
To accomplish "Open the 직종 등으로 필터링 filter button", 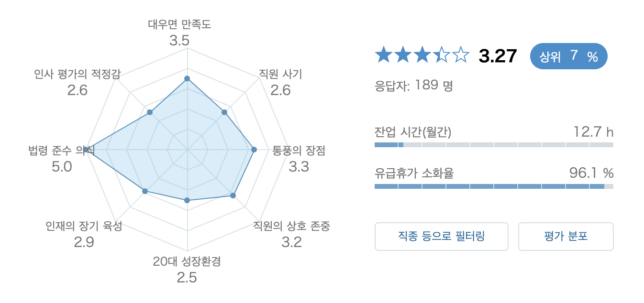I will [441, 237].
